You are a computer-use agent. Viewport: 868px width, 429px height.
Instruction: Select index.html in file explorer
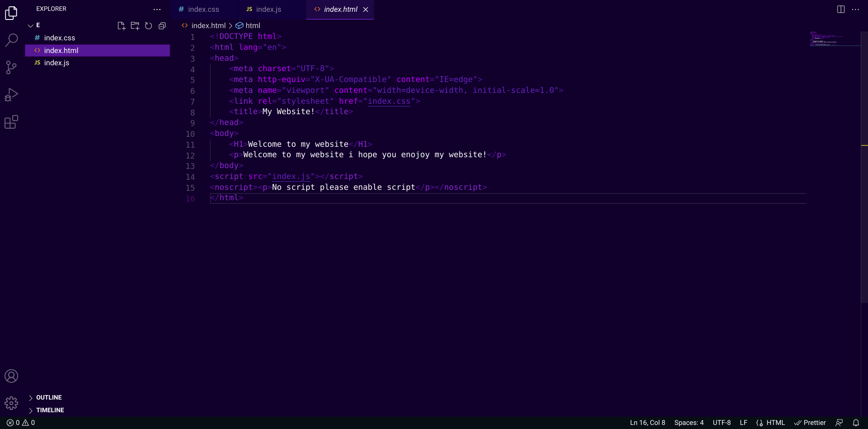tap(98, 50)
